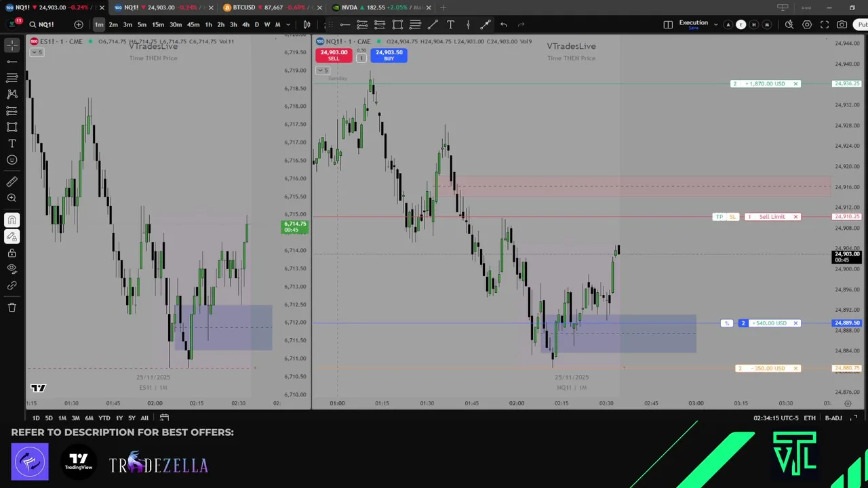This screenshot has height=488, width=868.
Task: Toggle stay in drawing mode
Action: (x=12, y=237)
